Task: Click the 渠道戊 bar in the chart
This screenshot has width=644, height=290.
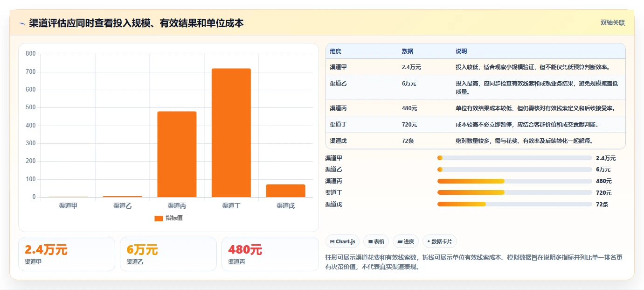Action: [x=286, y=191]
